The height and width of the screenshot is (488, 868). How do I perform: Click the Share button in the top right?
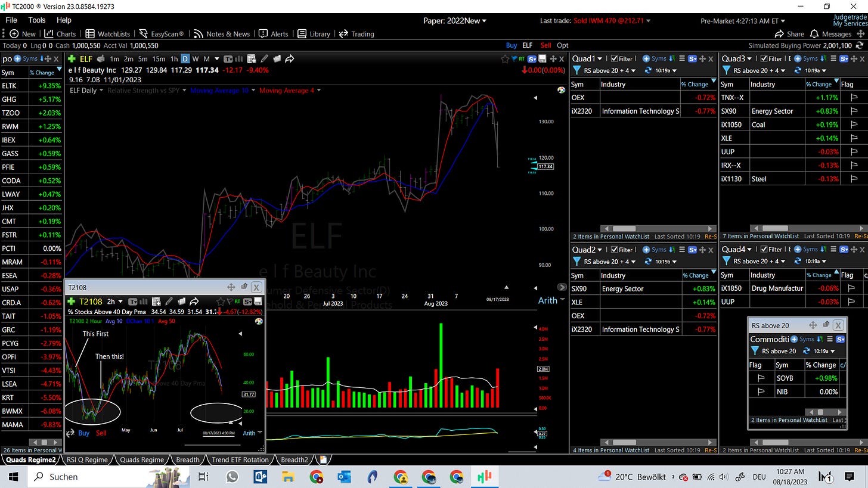[x=789, y=34]
